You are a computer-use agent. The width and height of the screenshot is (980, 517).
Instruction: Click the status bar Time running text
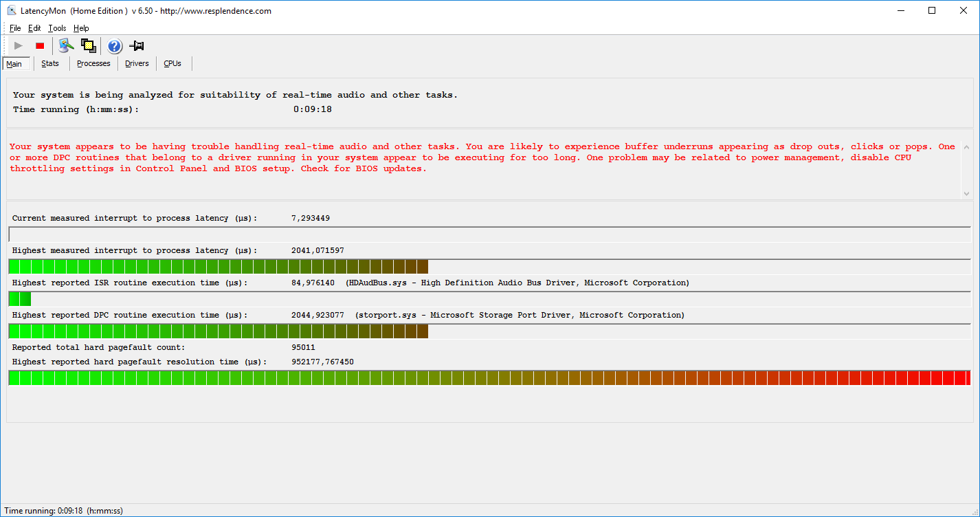point(64,511)
